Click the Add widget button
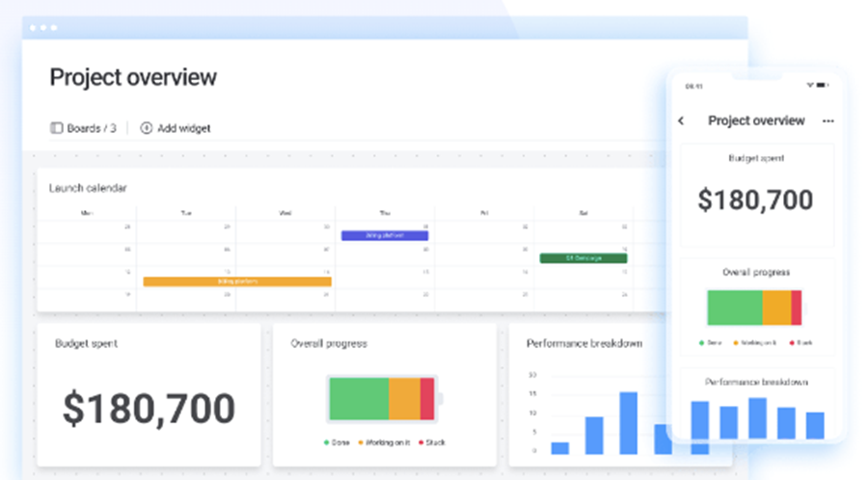The height and width of the screenshot is (480, 868). [176, 128]
